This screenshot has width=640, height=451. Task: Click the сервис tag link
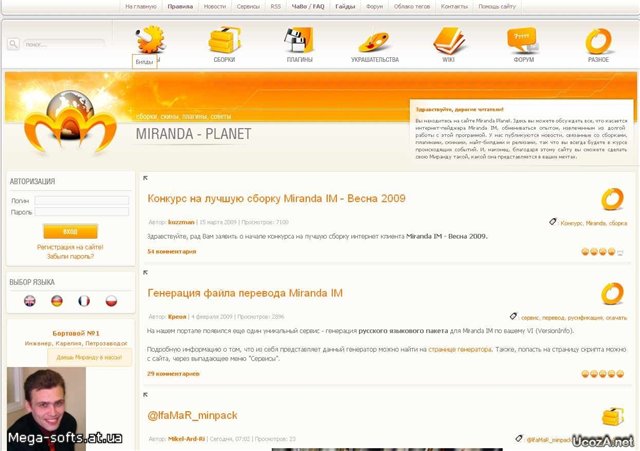pyautogui.click(x=530, y=318)
